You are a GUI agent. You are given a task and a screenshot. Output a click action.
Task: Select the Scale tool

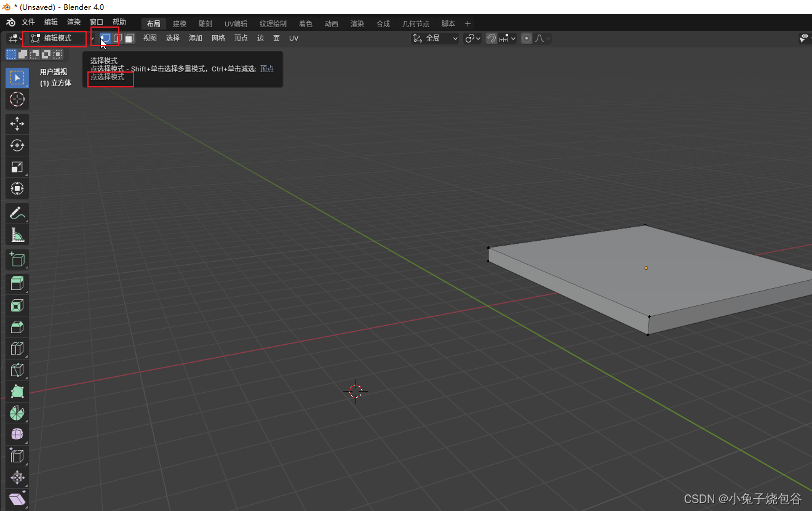[17, 167]
